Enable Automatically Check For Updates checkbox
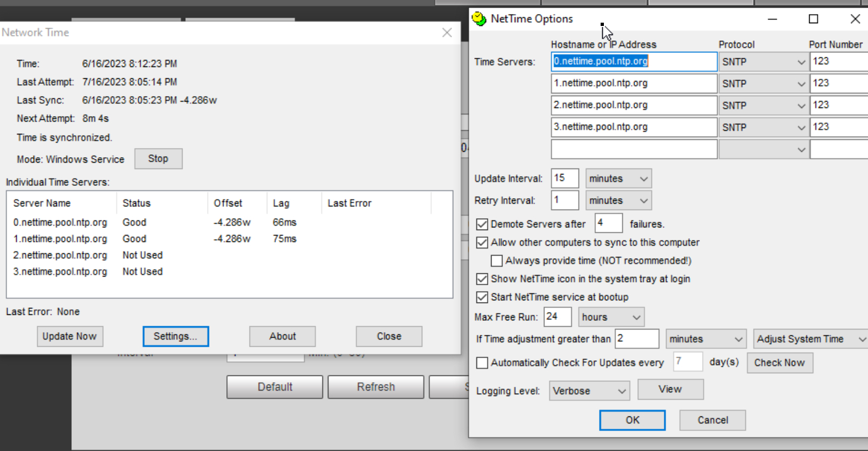This screenshot has height=451, width=868. 482,363
